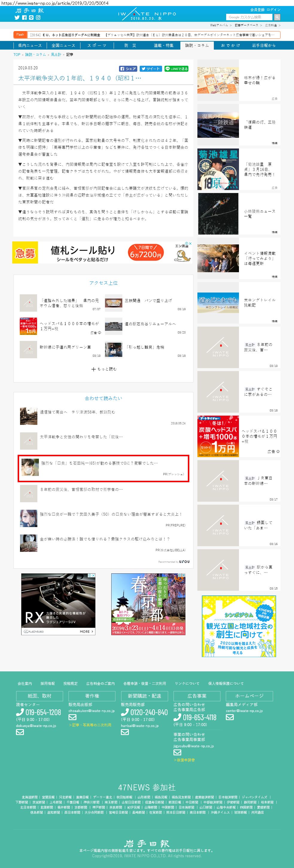
Task: Click envelope icon under center email
Action: [230, 717]
